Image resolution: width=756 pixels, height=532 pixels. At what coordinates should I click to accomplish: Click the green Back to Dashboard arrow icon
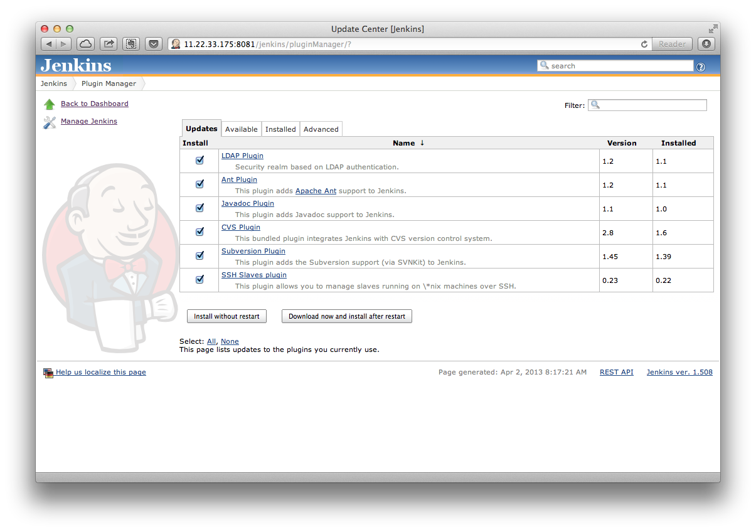click(x=49, y=104)
